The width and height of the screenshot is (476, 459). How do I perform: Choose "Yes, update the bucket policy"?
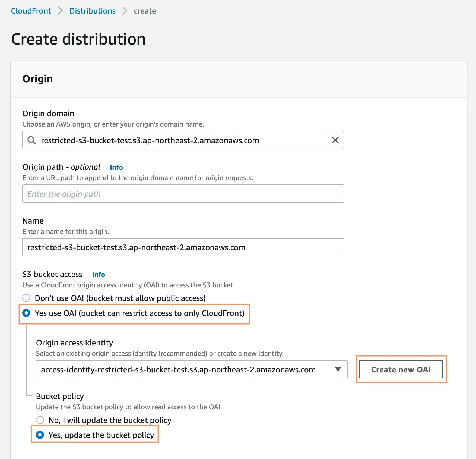click(x=40, y=435)
